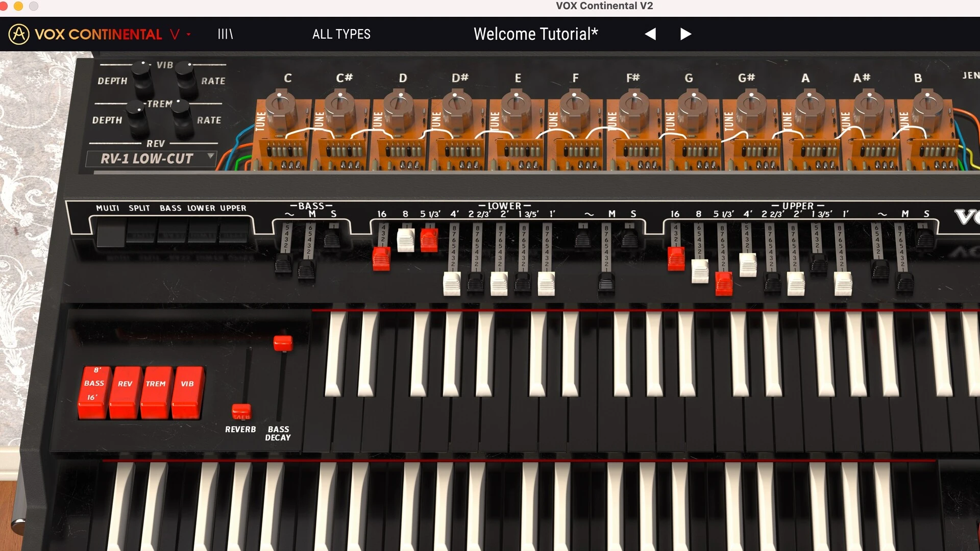Open the RV-1 LOW-CUT reverb dropdown

click(x=152, y=159)
